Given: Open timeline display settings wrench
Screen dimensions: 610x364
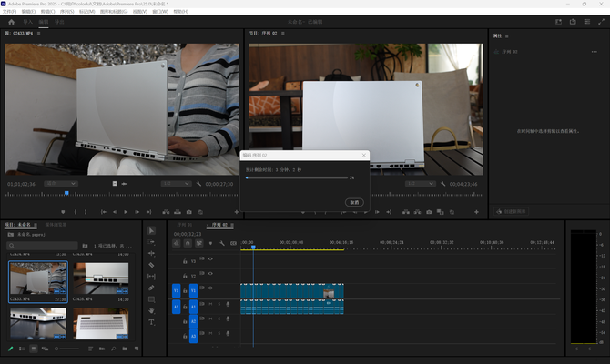Looking at the screenshot, I should [x=222, y=243].
